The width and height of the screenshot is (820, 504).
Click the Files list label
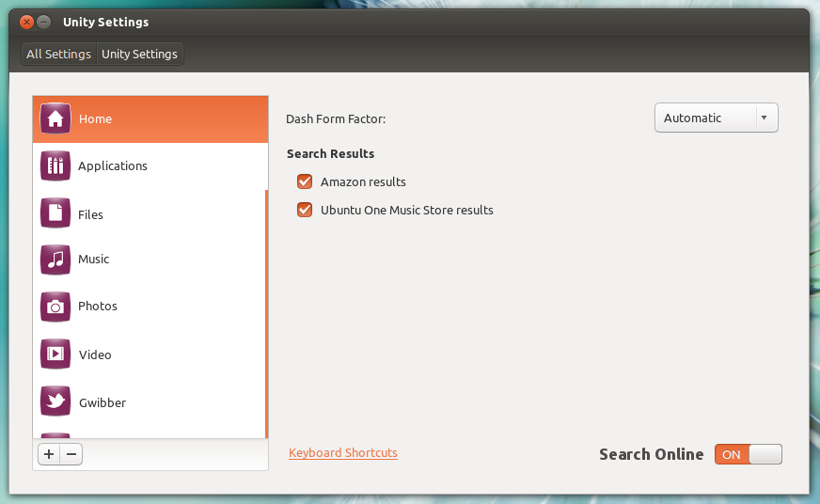[x=90, y=215]
